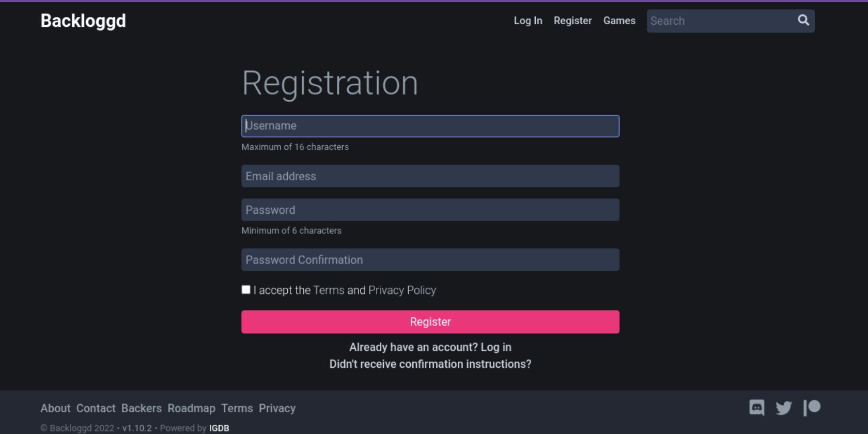This screenshot has width=868, height=434.
Task: Follow 'Already have an account? Log in'
Action: (430, 347)
